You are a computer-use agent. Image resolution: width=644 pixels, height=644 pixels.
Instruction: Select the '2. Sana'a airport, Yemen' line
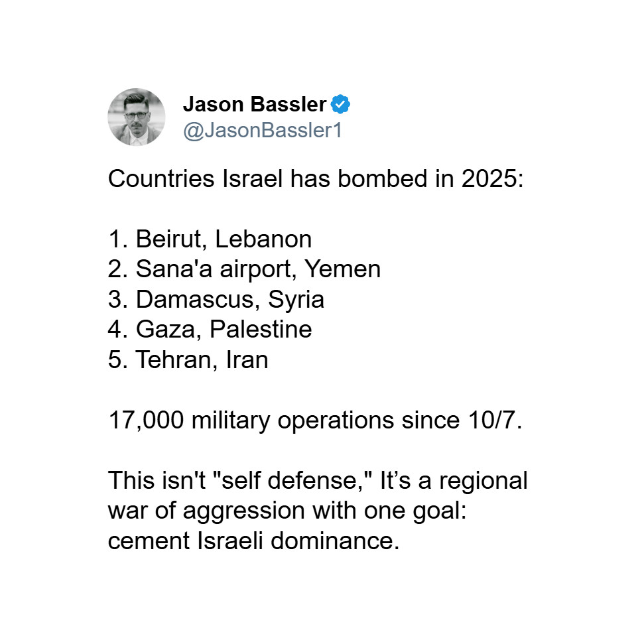point(244,269)
